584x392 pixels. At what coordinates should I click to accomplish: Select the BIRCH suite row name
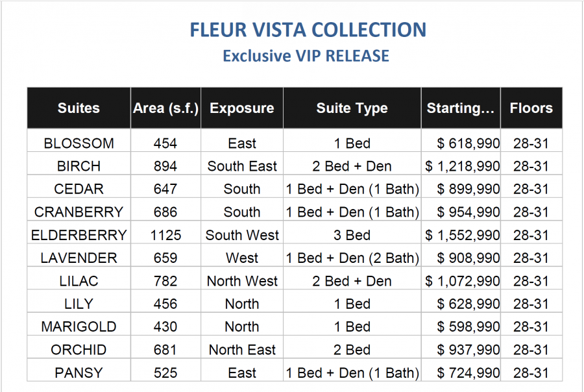pos(79,166)
